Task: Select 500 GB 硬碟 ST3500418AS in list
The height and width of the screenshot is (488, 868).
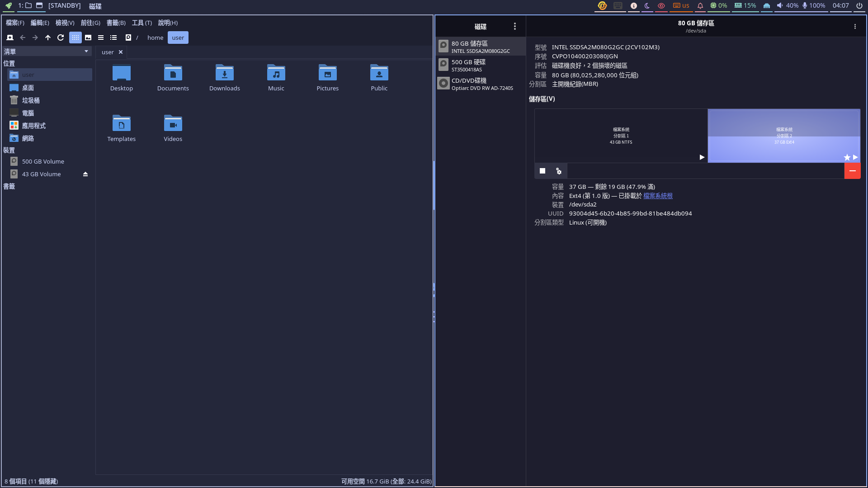Action: pyautogui.click(x=481, y=65)
